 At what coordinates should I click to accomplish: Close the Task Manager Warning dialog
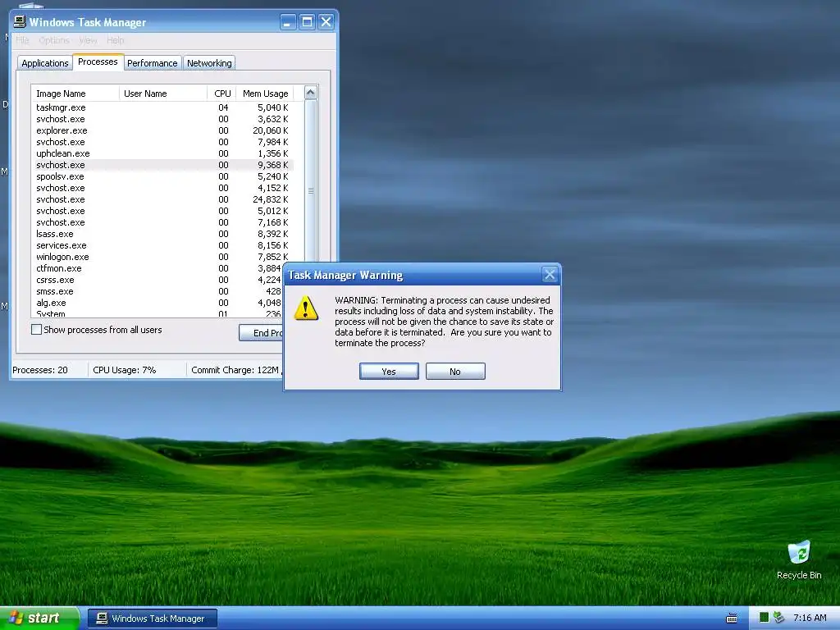pos(550,275)
